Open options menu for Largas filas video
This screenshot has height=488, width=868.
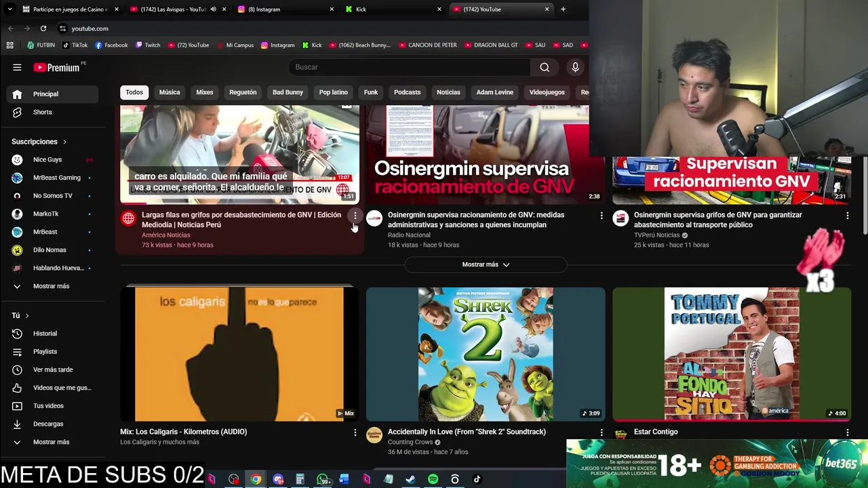(355, 216)
